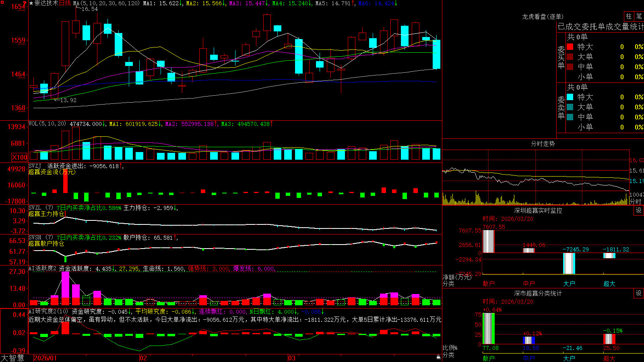
Task: Click 中户 bar in 深市超赢分类统计 chart
Action: [x=528, y=340]
